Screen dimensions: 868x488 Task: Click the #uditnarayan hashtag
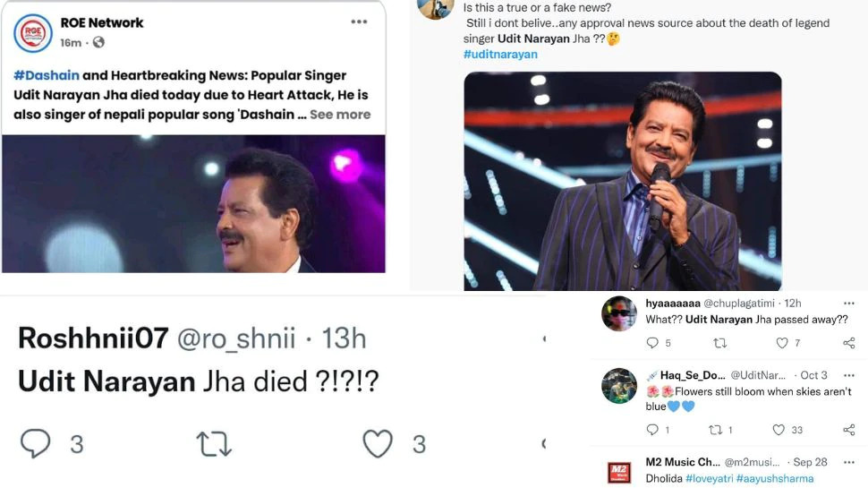500,55
